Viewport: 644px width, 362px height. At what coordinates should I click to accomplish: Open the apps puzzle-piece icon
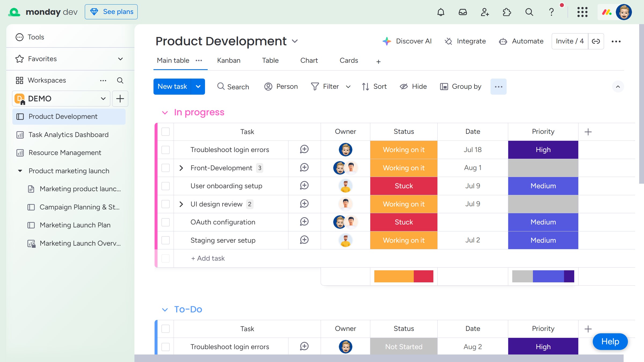507,12
